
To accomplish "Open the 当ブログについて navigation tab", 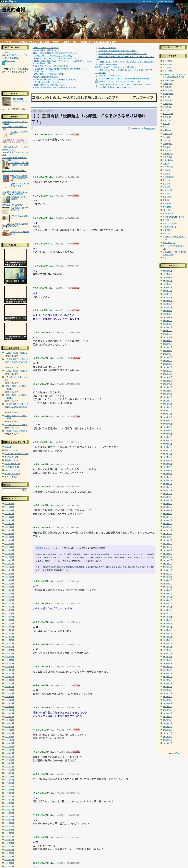I will (x=28, y=42).
